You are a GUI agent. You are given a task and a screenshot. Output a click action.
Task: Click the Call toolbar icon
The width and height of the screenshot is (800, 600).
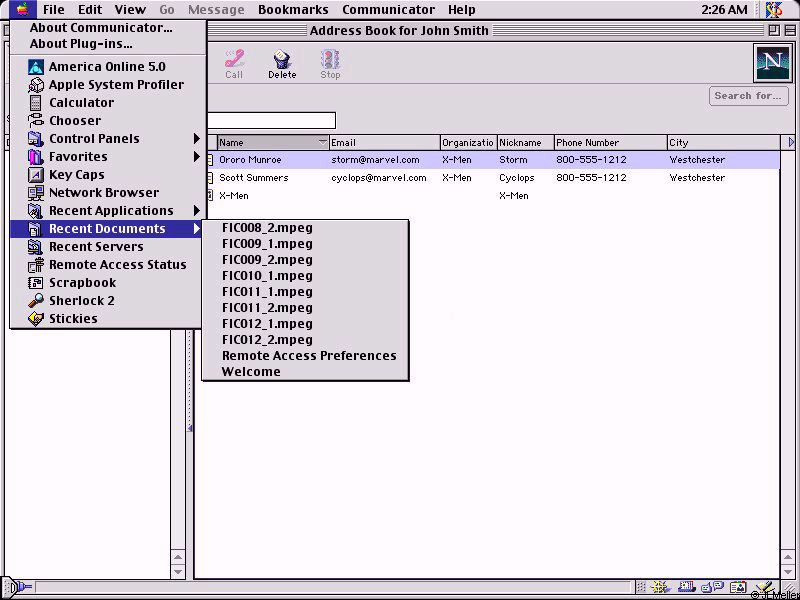(x=234, y=64)
